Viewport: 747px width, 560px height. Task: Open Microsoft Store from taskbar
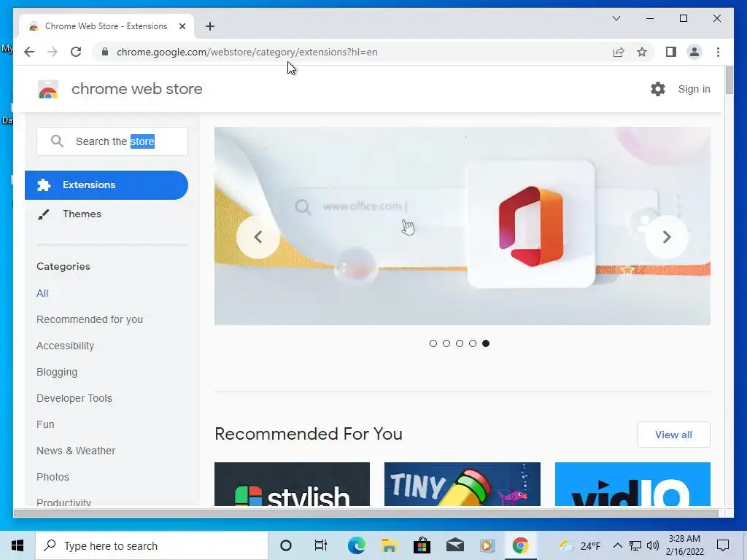click(x=422, y=545)
